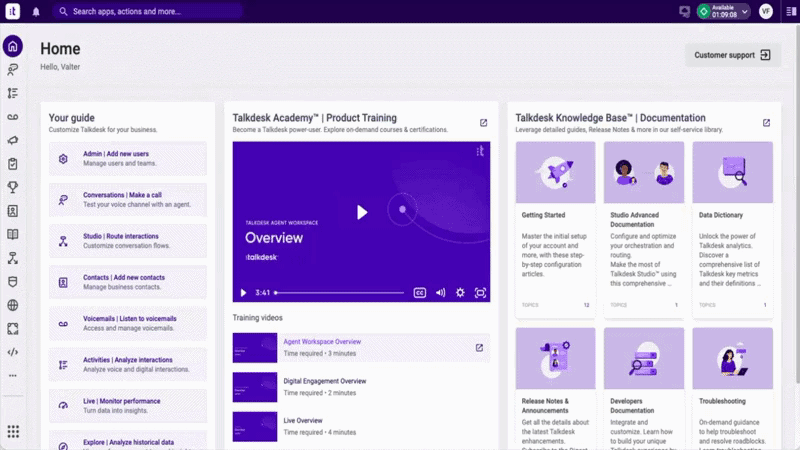Open Release Notes & Announcements card

(555, 389)
